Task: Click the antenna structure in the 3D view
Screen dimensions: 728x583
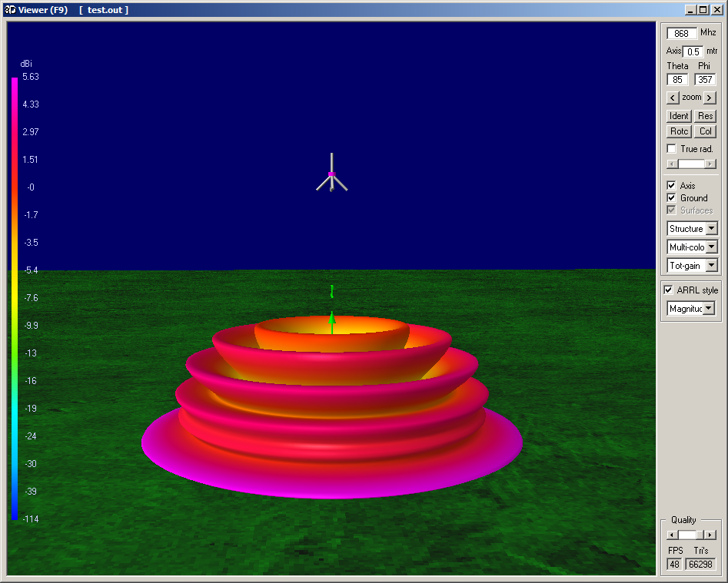Action: (331, 174)
